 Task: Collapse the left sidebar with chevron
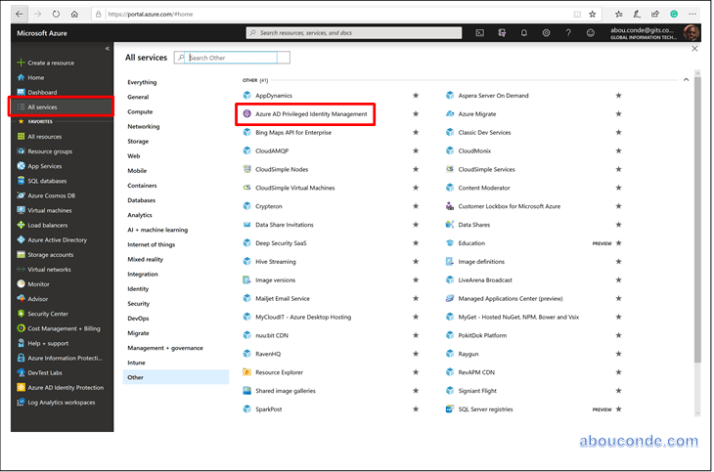[107, 48]
